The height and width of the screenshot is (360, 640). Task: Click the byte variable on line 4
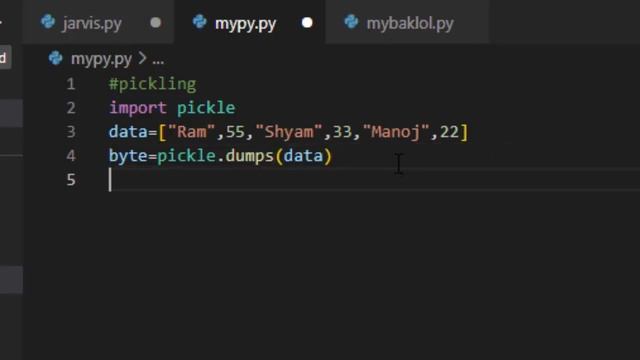coord(128,156)
